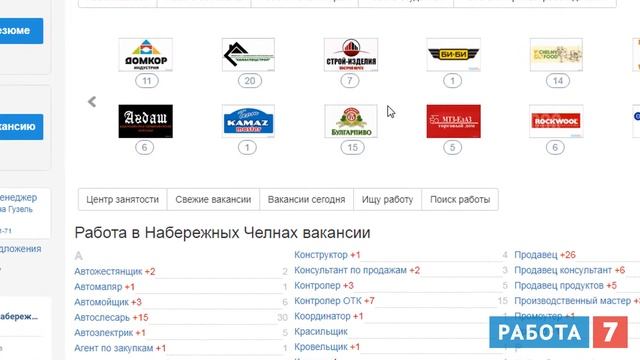Open the Айдаш black logo
Screen dimensions: 640x360
(146, 121)
